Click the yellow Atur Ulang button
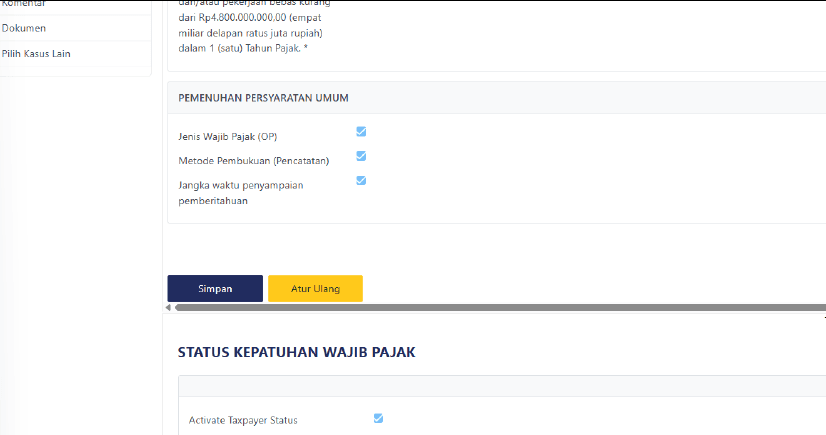Viewport: 826px width, 435px height. pyautogui.click(x=315, y=289)
